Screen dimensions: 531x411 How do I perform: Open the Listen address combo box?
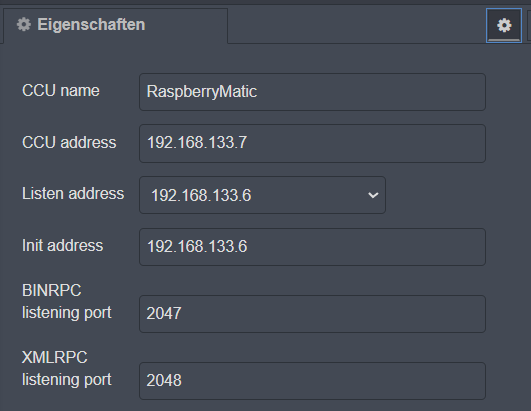(262, 195)
